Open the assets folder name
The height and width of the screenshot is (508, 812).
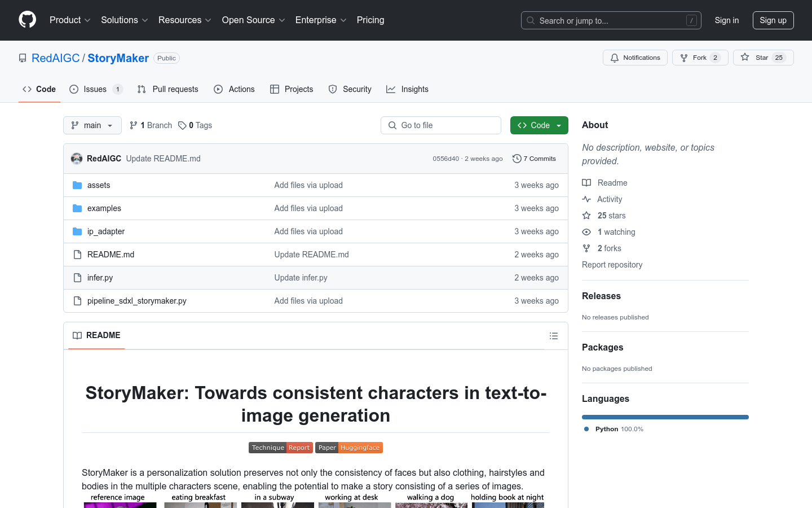(99, 185)
